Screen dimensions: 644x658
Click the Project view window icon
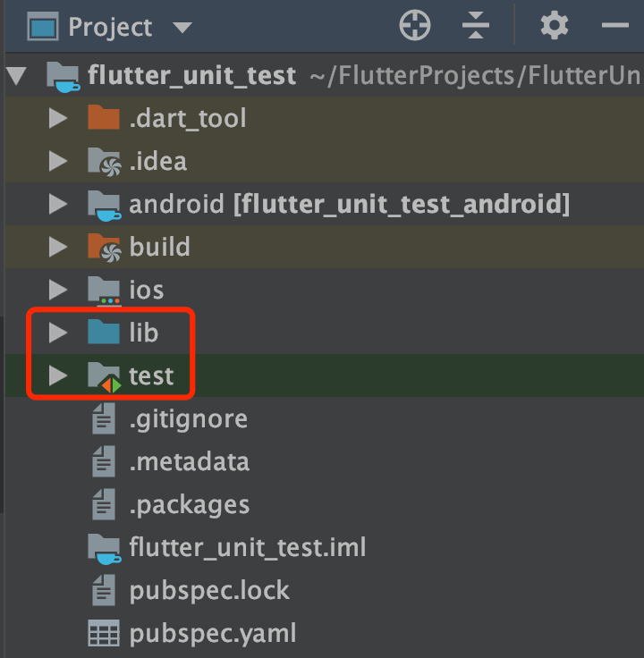coord(42,27)
